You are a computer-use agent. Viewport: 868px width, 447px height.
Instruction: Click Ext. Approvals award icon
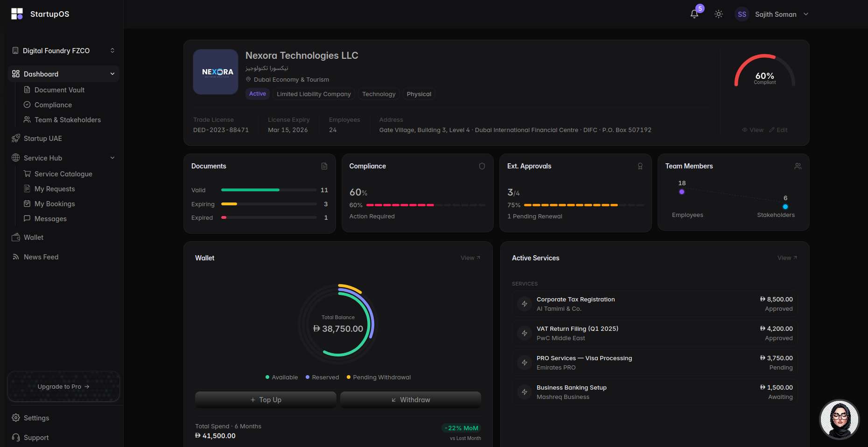pos(640,166)
